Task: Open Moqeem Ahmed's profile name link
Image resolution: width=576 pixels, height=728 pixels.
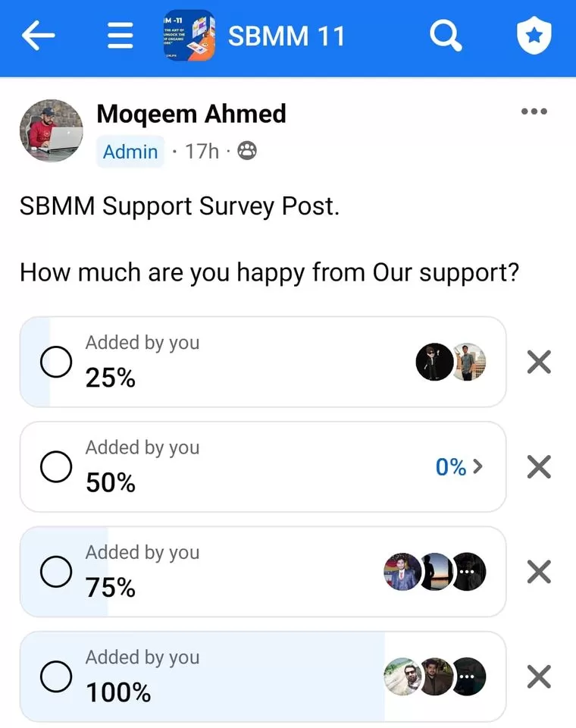Action: pyautogui.click(x=191, y=114)
